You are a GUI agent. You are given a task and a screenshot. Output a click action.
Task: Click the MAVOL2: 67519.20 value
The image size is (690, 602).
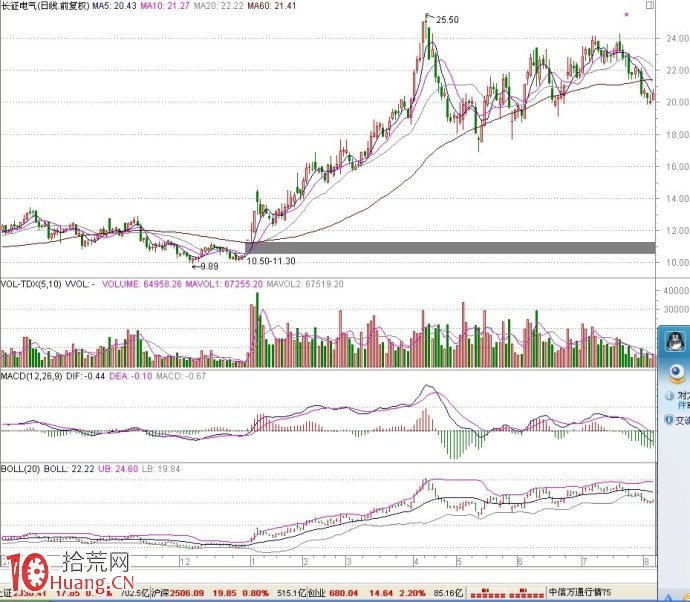pyautogui.click(x=305, y=284)
